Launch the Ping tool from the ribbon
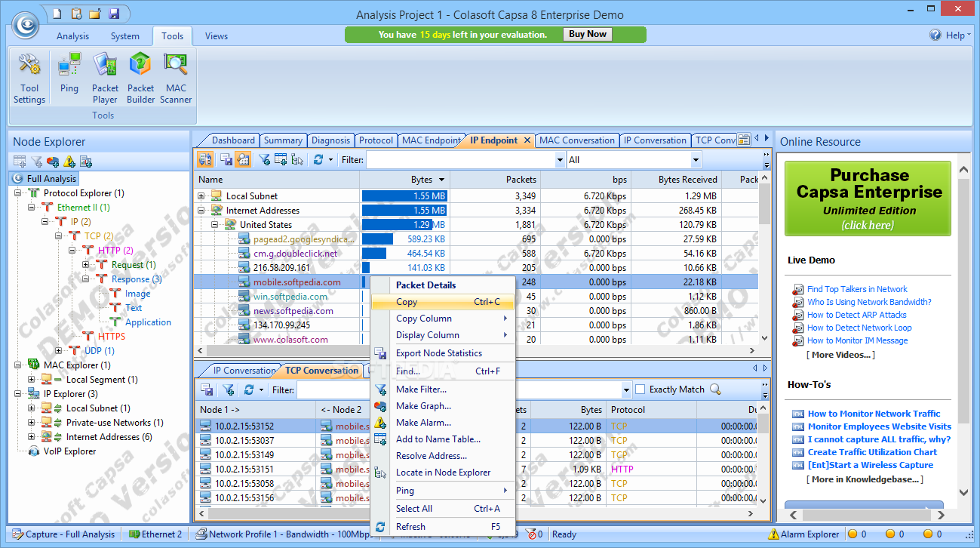The height and width of the screenshot is (548, 980). pyautogui.click(x=69, y=74)
